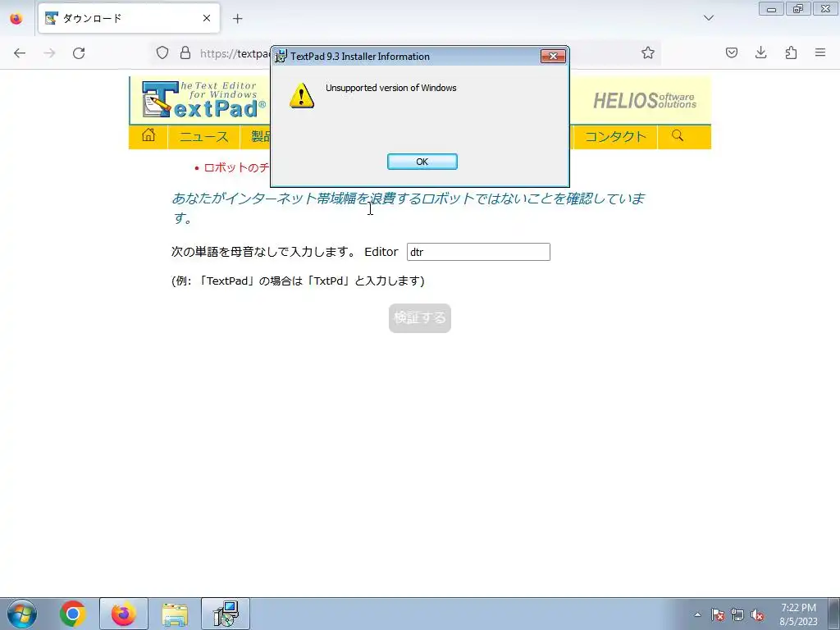The image size is (840, 630).
Task: Click OK in the installer dialog
Action: click(x=422, y=162)
